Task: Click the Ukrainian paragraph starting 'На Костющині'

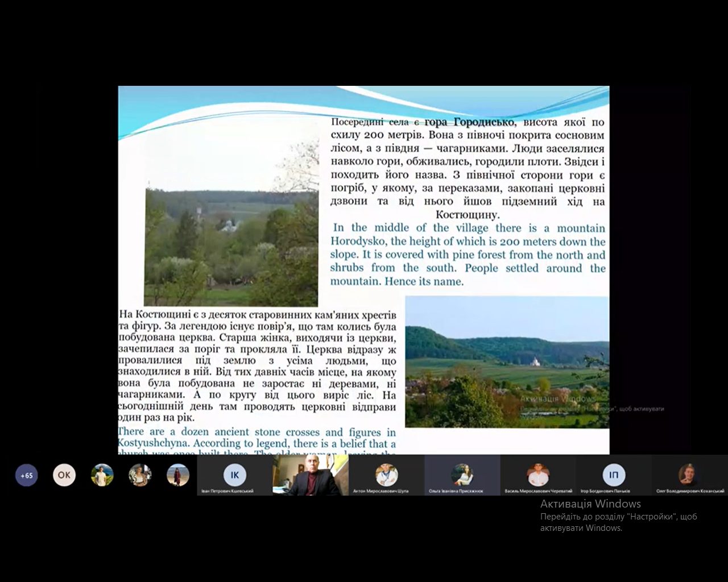Action: click(257, 366)
